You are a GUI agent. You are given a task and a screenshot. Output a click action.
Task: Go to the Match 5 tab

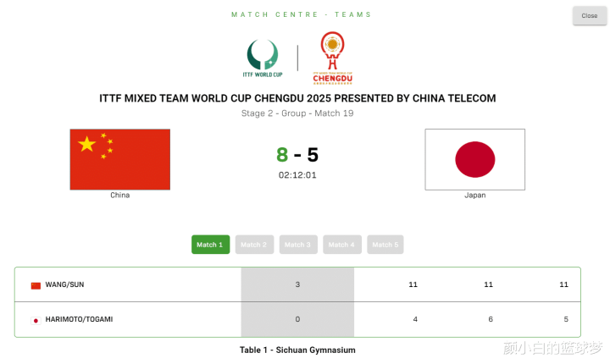tap(385, 245)
